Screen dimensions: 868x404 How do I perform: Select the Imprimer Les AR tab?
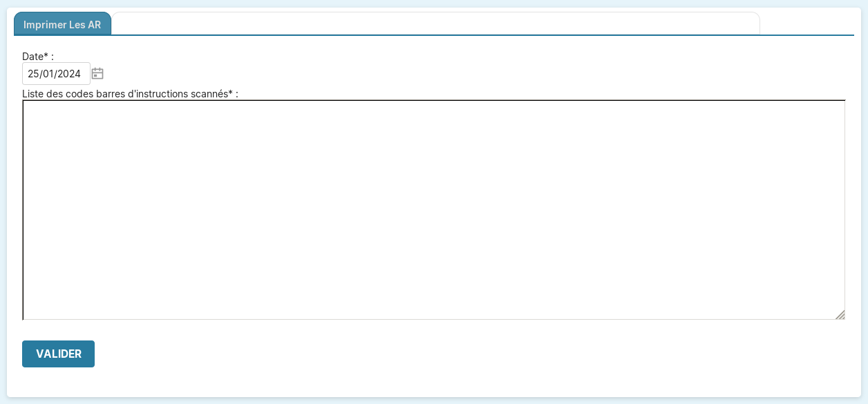click(62, 24)
